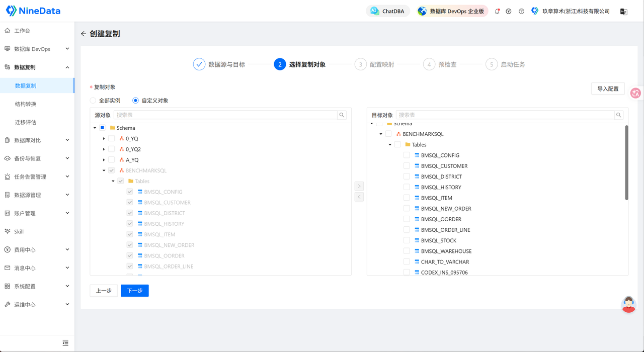The height and width of the screenshot is (352, 644).
Task: Focus the 源对象 search field
Action: click(225, 115)
